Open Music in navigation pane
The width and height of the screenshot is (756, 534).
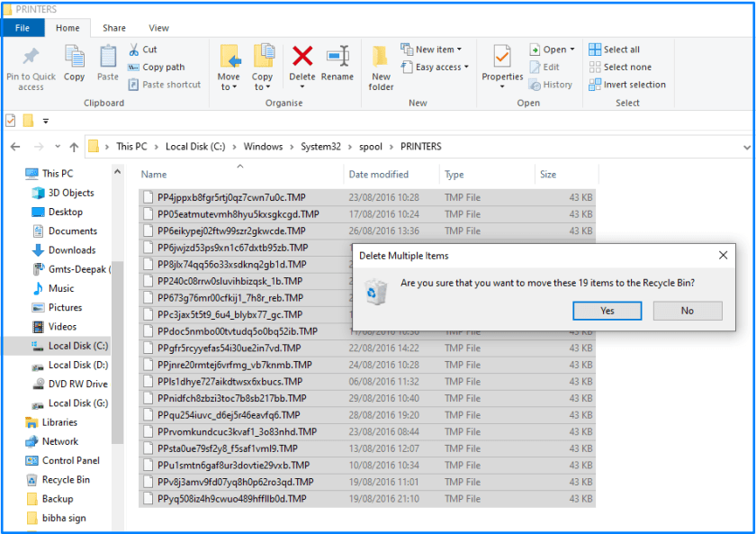[x=53, y=288]
